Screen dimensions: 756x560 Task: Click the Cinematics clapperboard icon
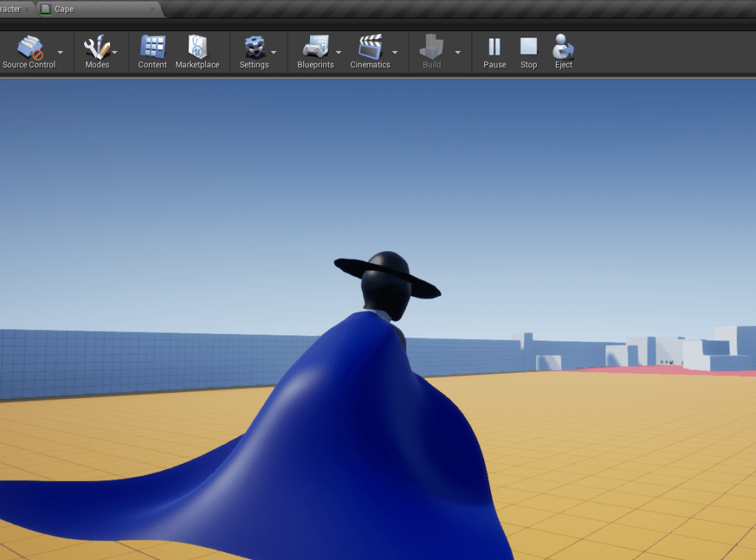369,48
